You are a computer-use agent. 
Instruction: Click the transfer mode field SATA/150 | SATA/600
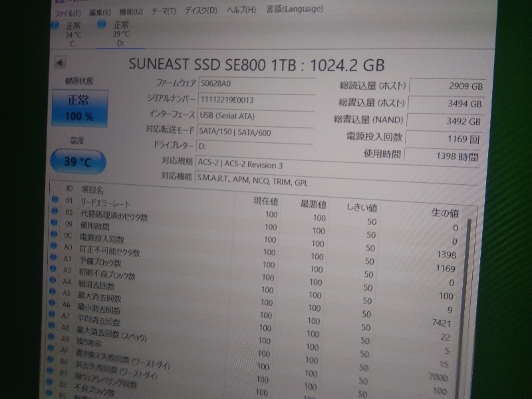point(255,132)
